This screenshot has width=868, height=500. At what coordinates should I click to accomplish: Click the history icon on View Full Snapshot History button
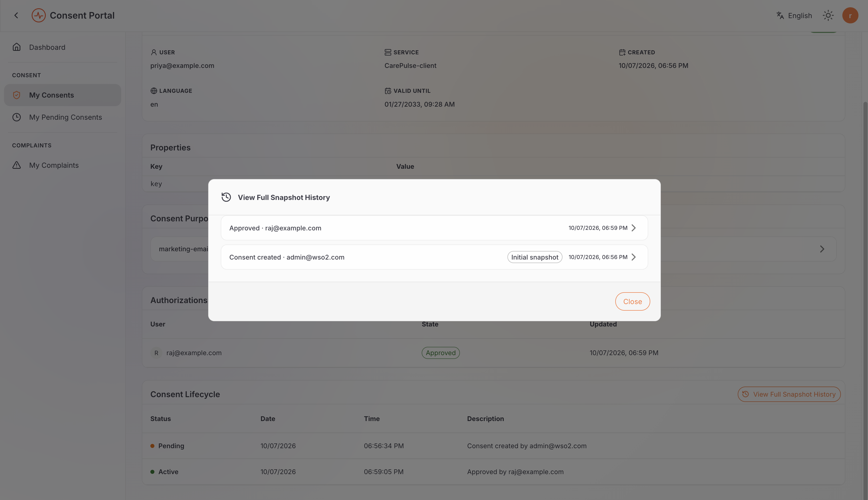(745, 394)
